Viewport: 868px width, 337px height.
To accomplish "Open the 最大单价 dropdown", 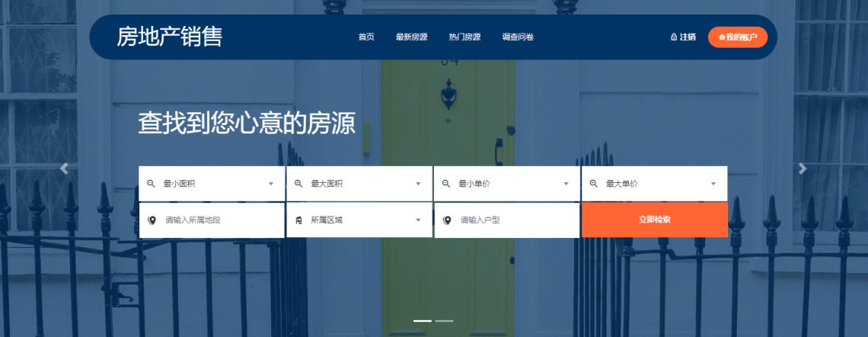I will coord(654,184).
